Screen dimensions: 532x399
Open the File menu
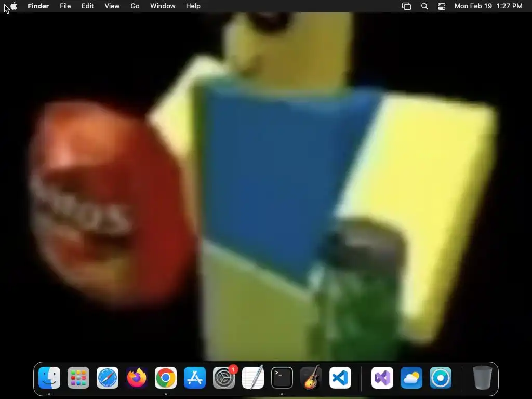pyautogui.click(x=65, y=6)
